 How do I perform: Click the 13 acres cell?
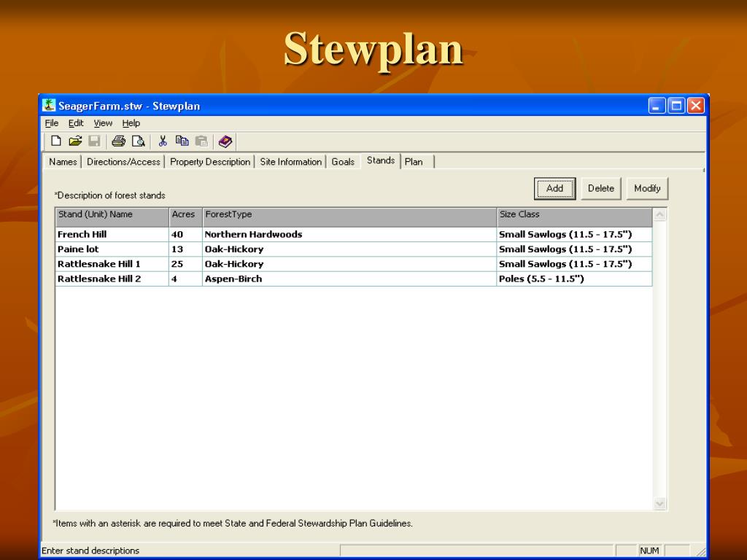[x=185, y=249]
